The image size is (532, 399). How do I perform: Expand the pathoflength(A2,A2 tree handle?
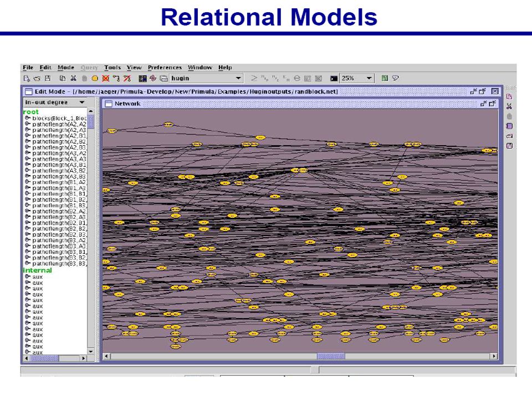28,124
